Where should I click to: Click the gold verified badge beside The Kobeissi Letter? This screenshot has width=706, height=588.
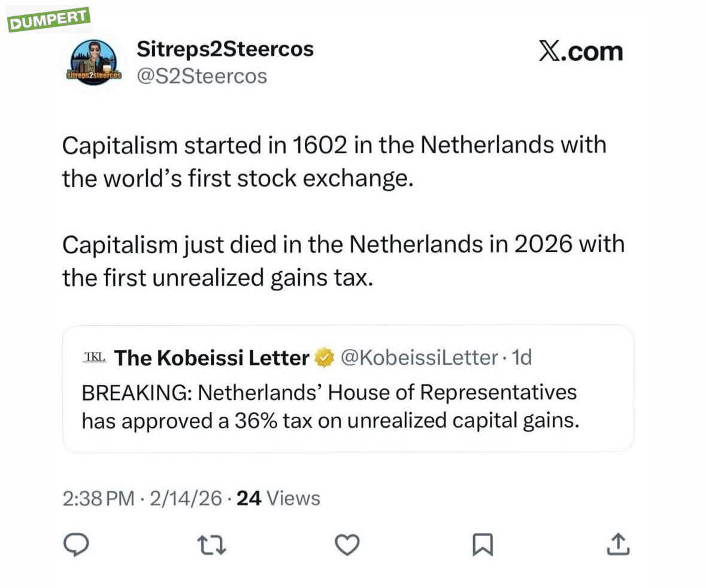pos(323,358)
